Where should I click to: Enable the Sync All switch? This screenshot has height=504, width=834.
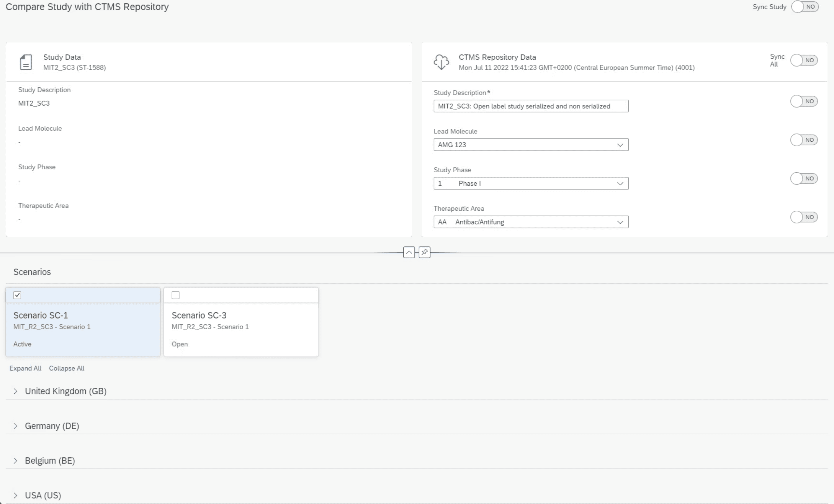point(804,60)
